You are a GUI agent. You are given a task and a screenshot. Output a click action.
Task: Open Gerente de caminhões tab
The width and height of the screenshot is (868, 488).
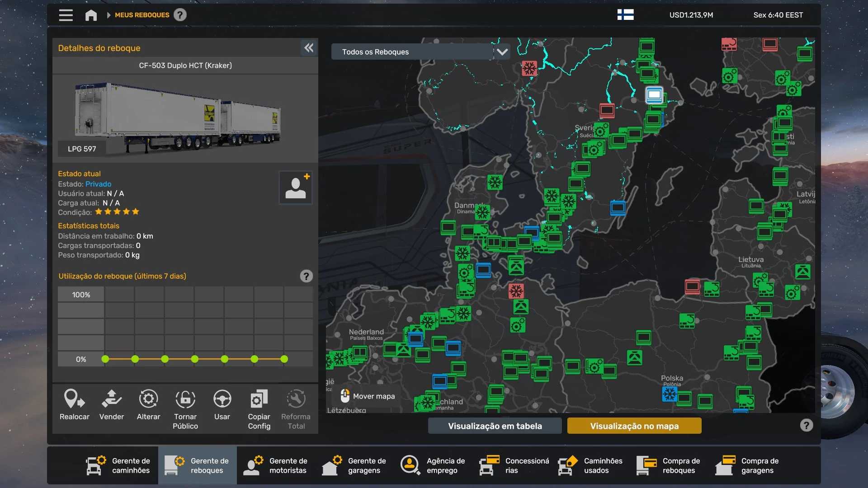118,465
